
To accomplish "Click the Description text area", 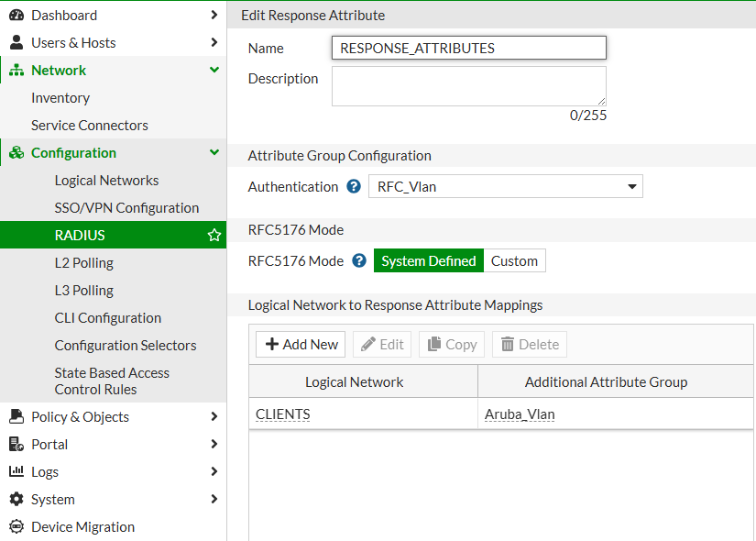I will coord(468,86).
